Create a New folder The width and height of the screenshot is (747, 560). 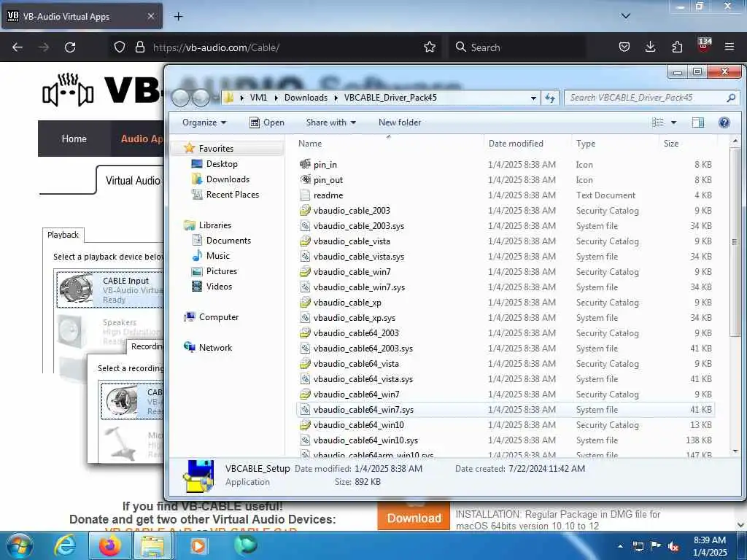[400, 122]
